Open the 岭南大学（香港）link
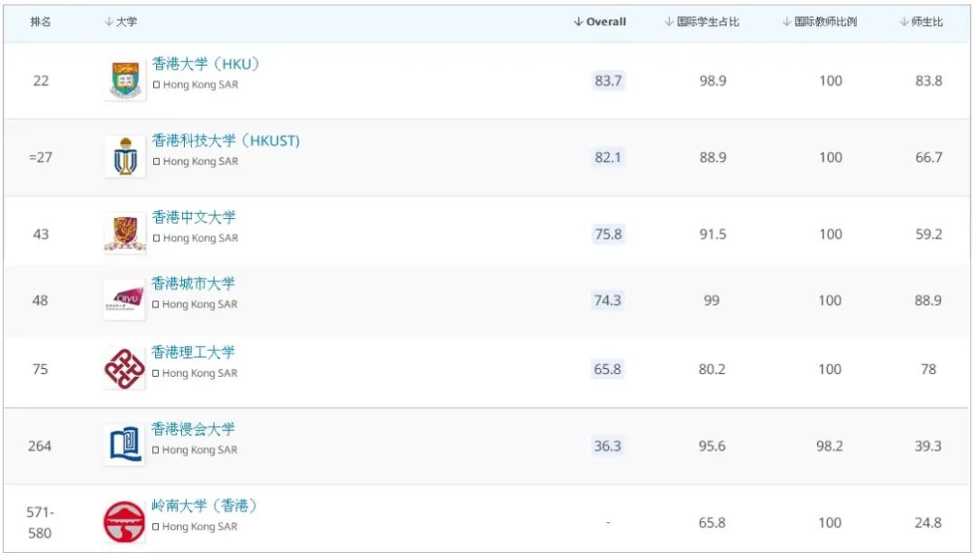 pos(205,506)
